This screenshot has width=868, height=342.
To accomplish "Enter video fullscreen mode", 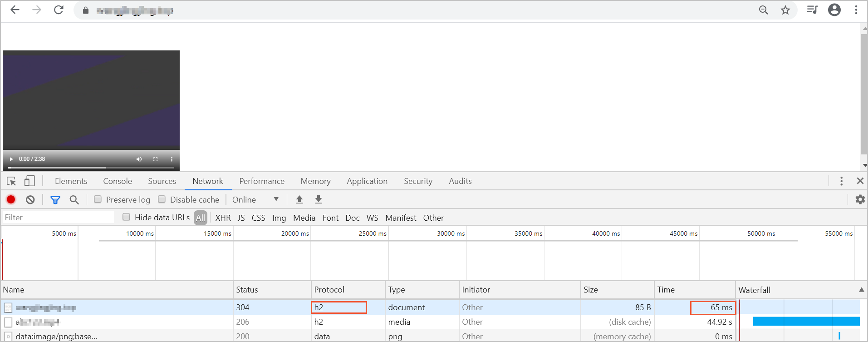I will [155, 159].
